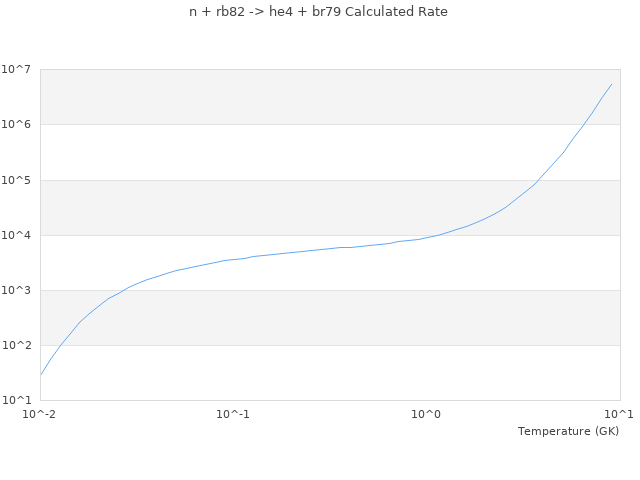Click the top end of the blue curve

[x=611, y=84]
